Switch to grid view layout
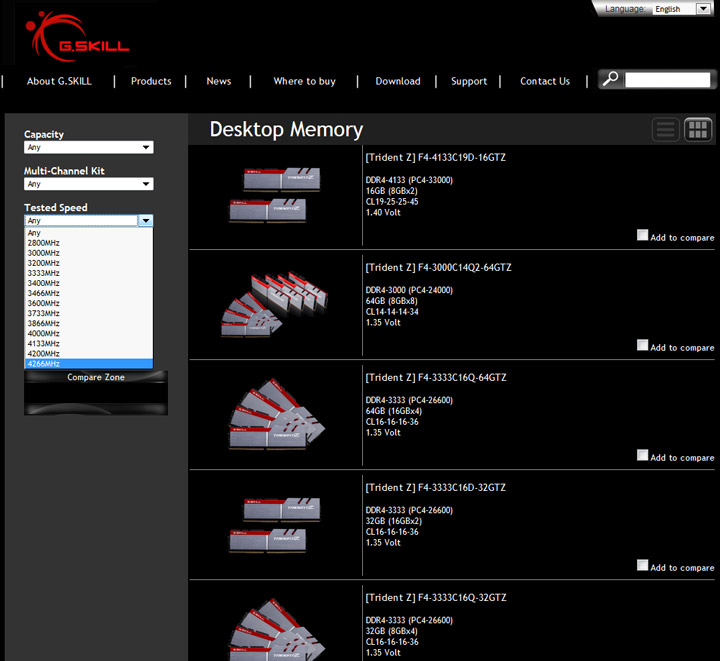 tap(698, 130)
